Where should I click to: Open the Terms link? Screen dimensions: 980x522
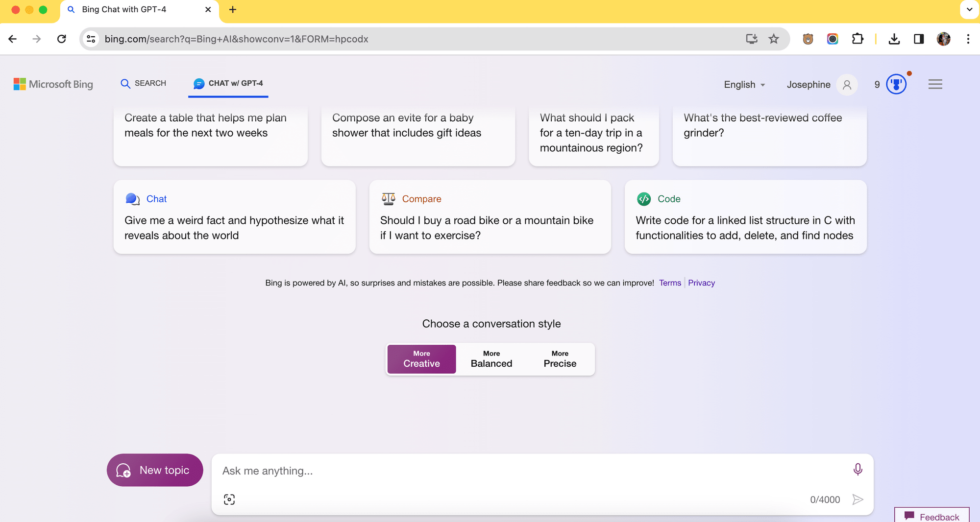point(670,283)
